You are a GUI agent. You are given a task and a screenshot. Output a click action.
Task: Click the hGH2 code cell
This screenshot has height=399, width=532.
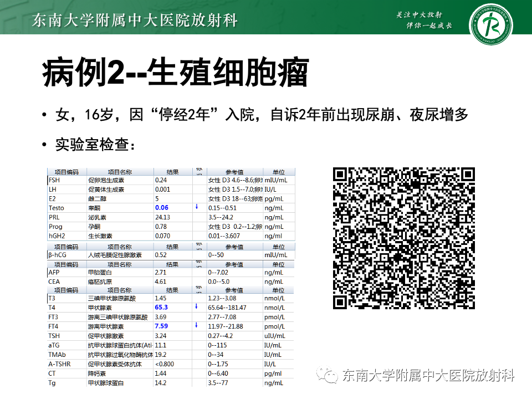click(57, 236)
